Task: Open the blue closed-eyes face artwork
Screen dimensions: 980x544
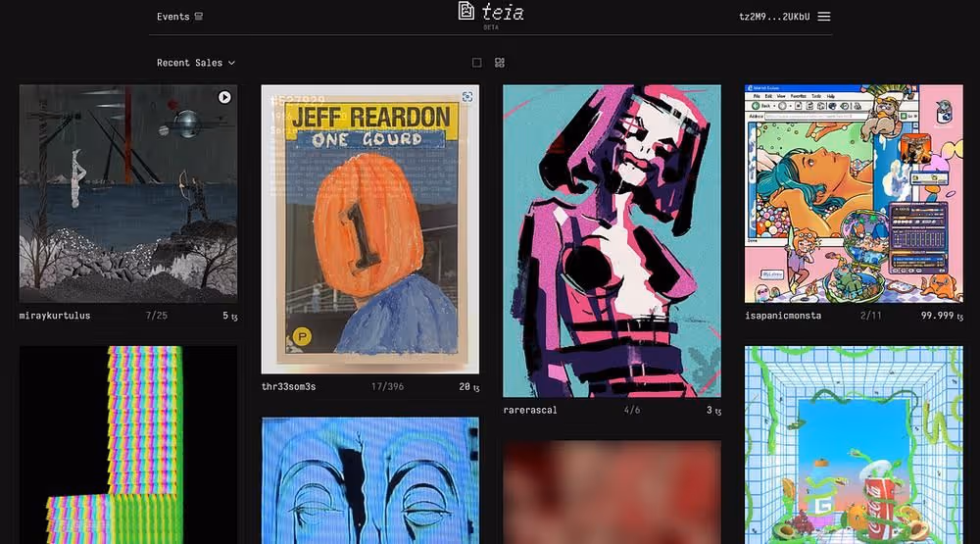Action: tap(370, 480)
